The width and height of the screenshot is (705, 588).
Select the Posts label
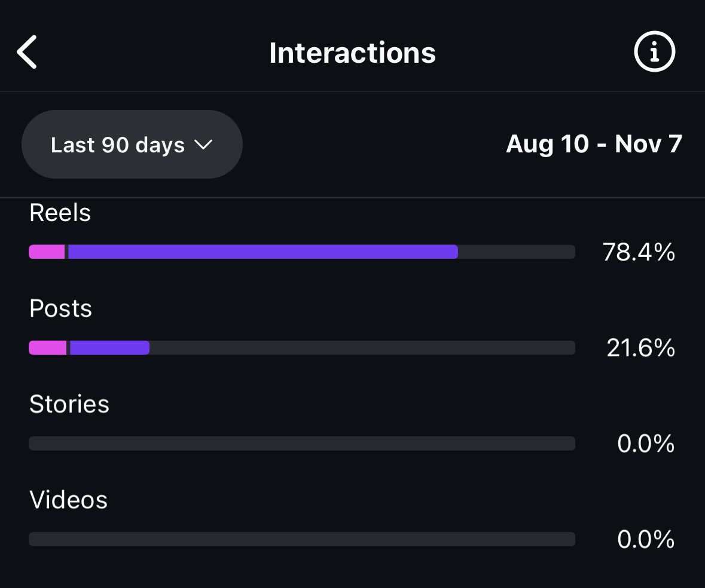click(x=60, y=309)
